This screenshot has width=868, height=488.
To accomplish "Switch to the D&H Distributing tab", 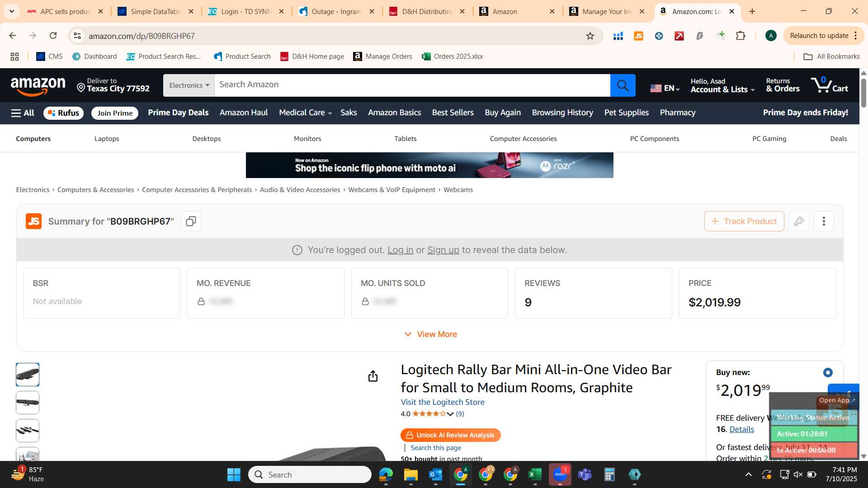I will (427, 11).
